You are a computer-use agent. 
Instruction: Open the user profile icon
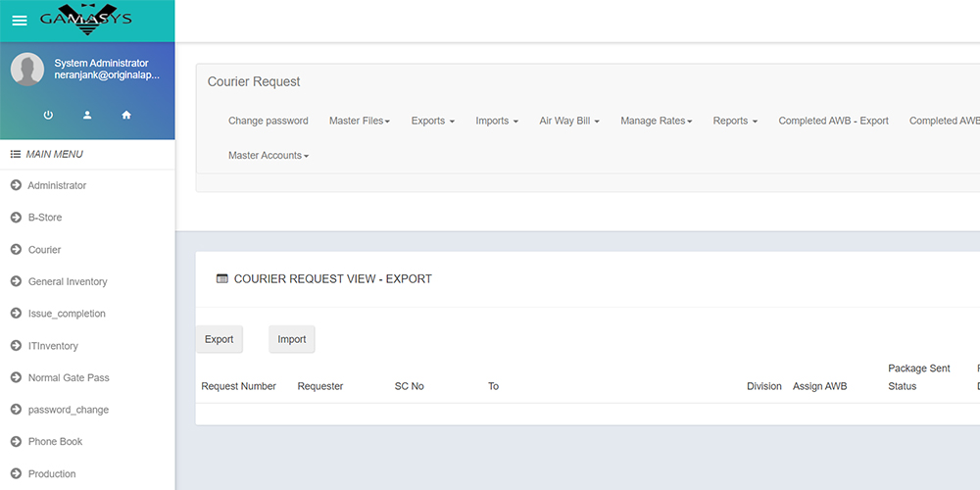(x=87, y=115)
